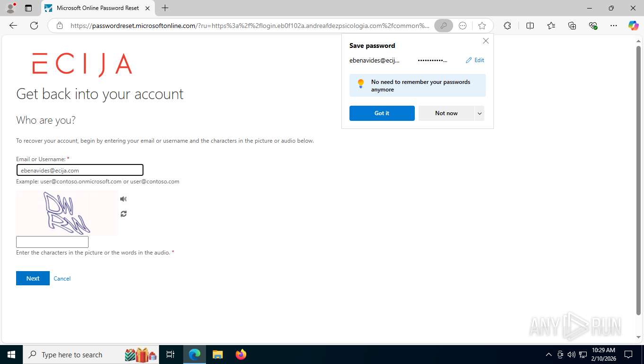Click the captcha picture
This screenshot has height=364, width=644.
coord(67,213)
